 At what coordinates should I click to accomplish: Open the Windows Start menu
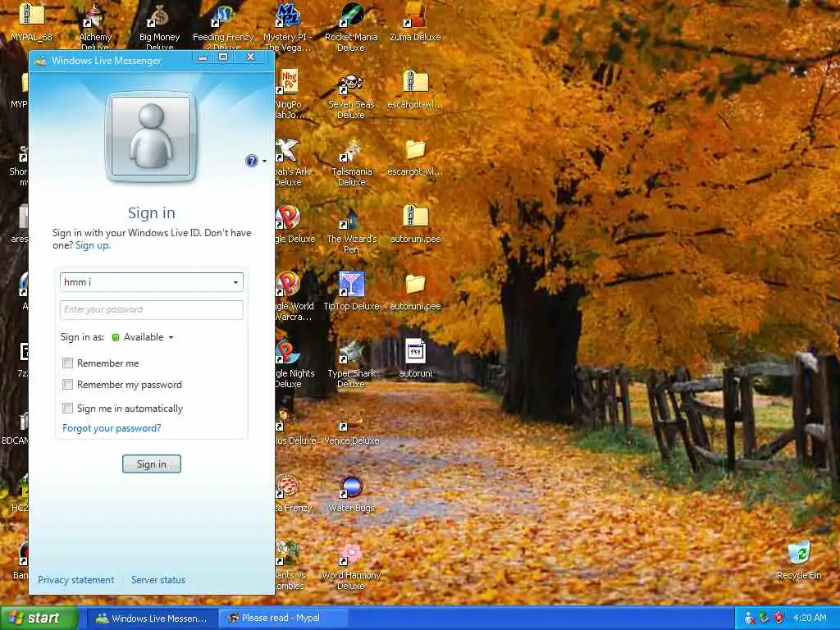point(39,619)
